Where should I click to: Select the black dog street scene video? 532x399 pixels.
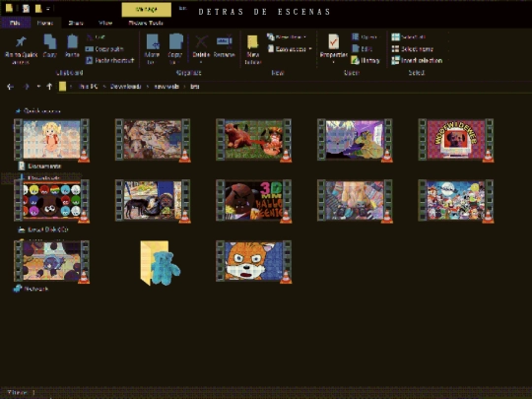click(153, 201)
